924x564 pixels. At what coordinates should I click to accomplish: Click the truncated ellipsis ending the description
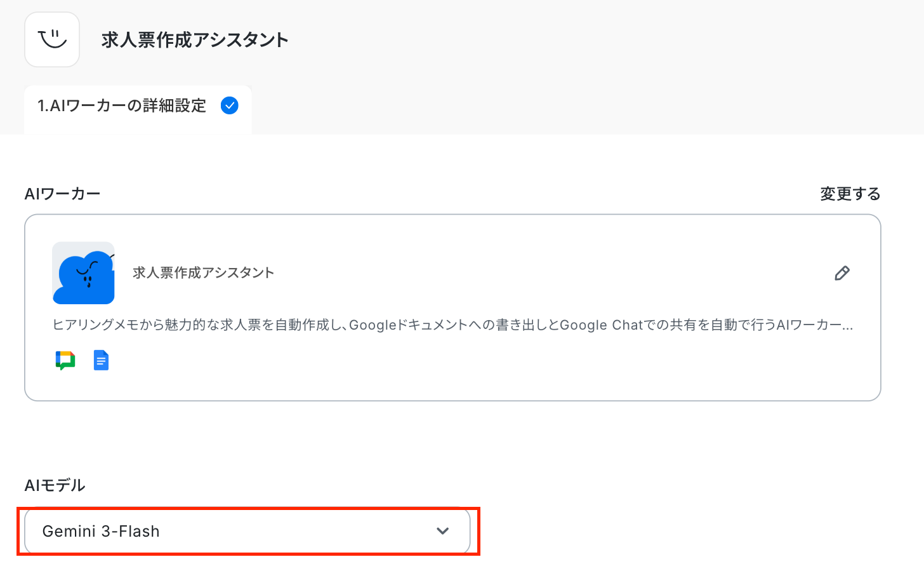(848, 325)
